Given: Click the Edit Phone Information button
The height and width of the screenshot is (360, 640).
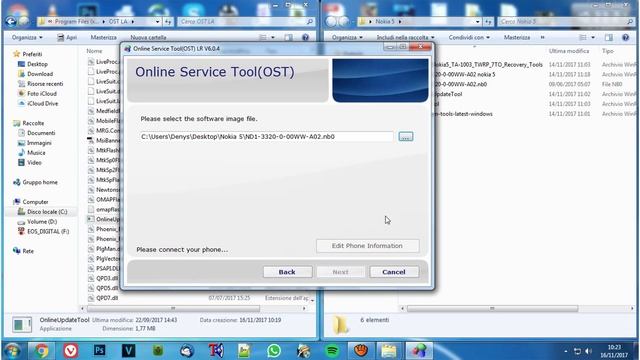Looking at the screenshot, I should pyautogui.click(x=367, y=246).
